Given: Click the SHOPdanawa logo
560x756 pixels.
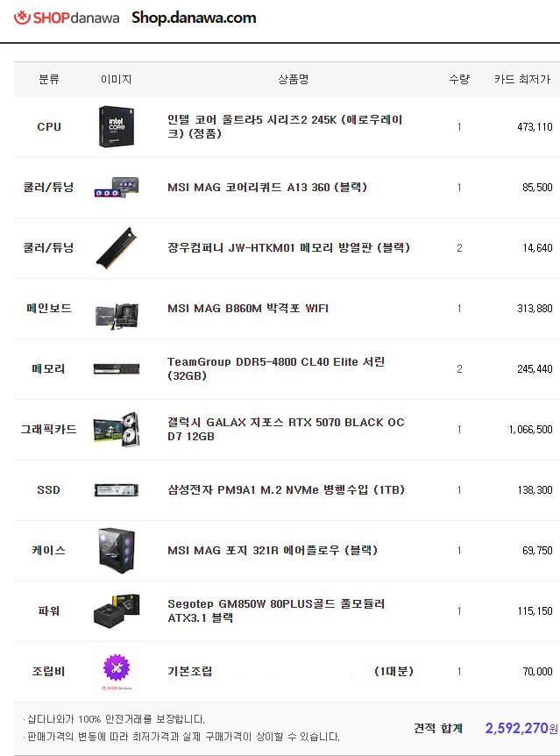Looking at the screenshot, I should tap(67, 18).
